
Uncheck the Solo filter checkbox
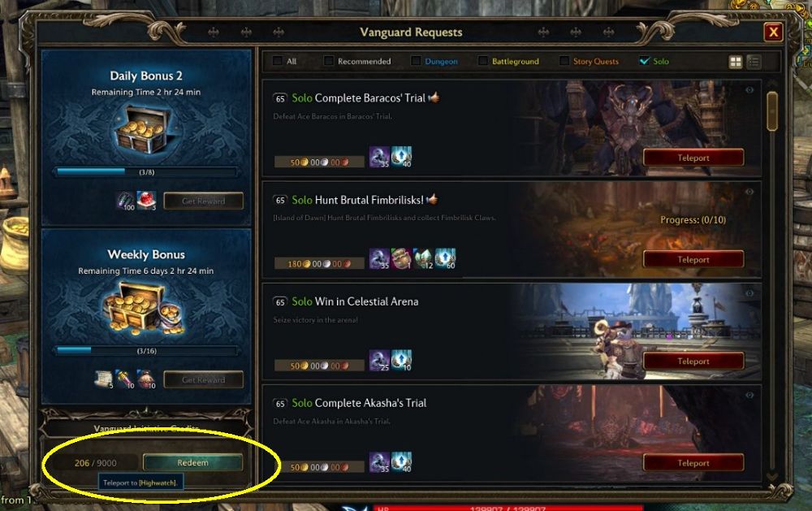(x=644, y=61)
